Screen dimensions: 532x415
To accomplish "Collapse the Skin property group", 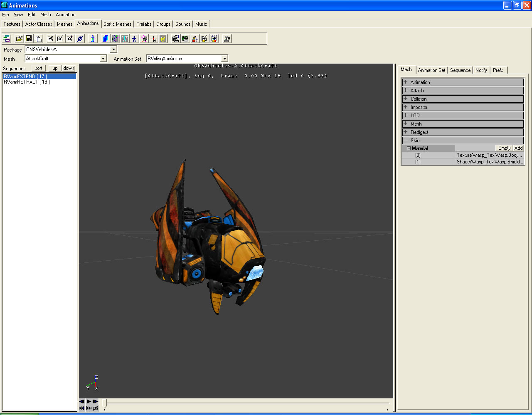I will click(x=405, y=140).
